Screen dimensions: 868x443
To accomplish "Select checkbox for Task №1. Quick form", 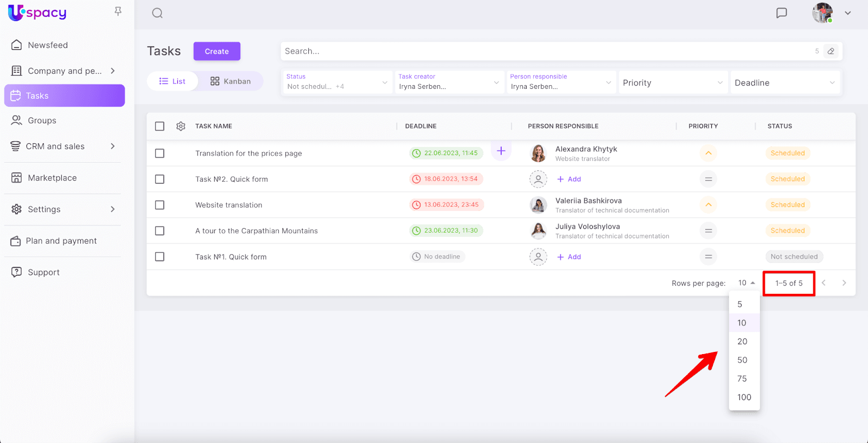I will point(159,257).
